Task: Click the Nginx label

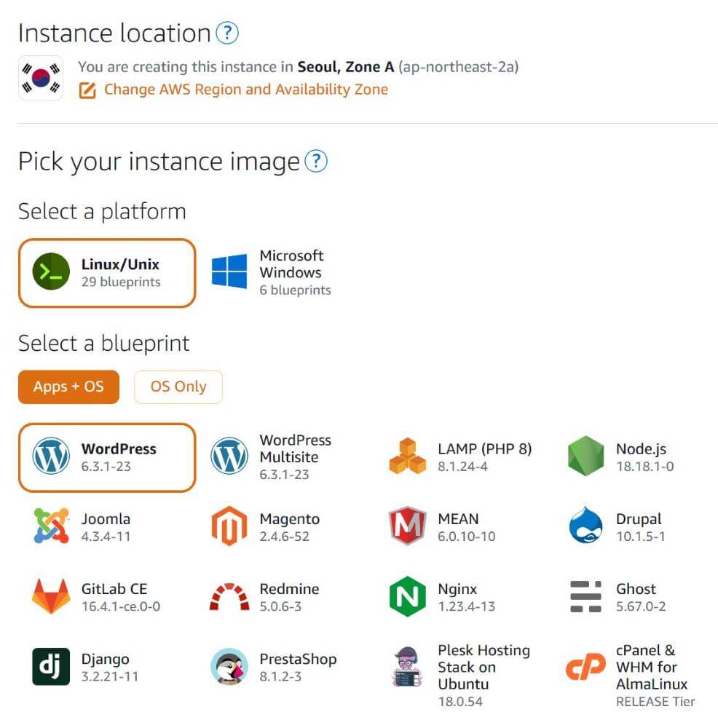Action: click(x=457, y=589)
